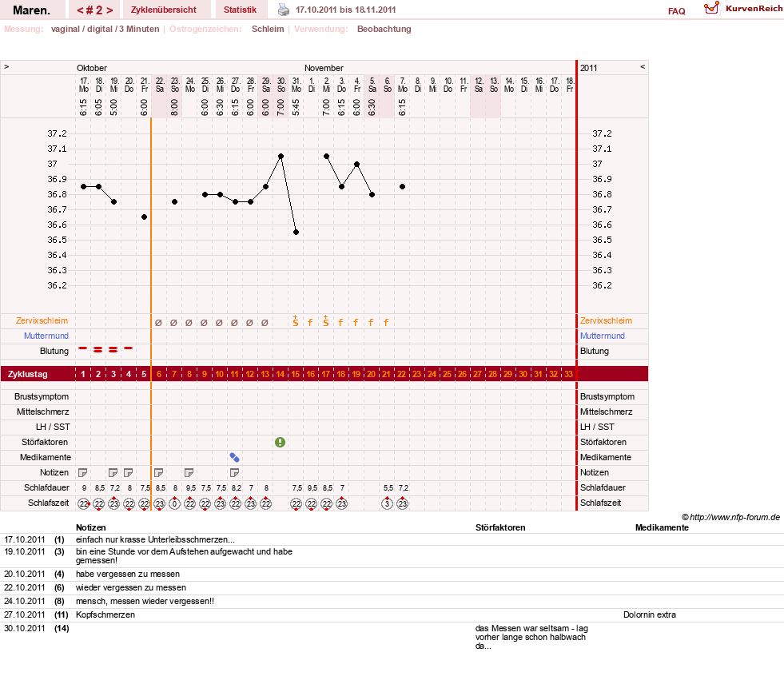This screenshot has height=688, width=784.
Task: Open the Zyklenübersicht tab
Action: (x=164, y=10)
